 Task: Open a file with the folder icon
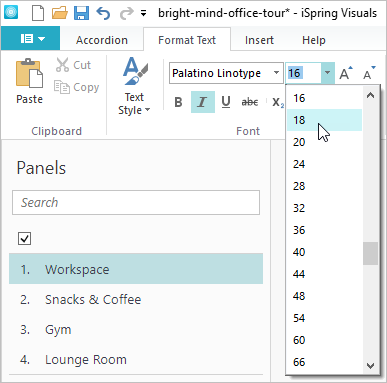[60, 13]
